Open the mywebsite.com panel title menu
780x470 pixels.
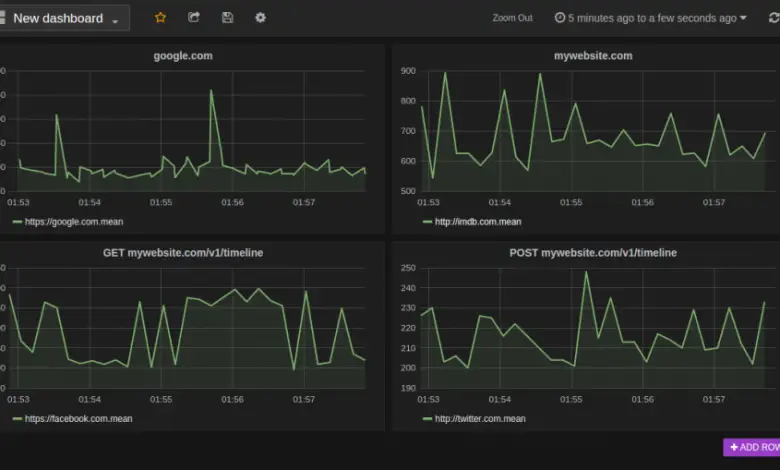tap(593, 56)
